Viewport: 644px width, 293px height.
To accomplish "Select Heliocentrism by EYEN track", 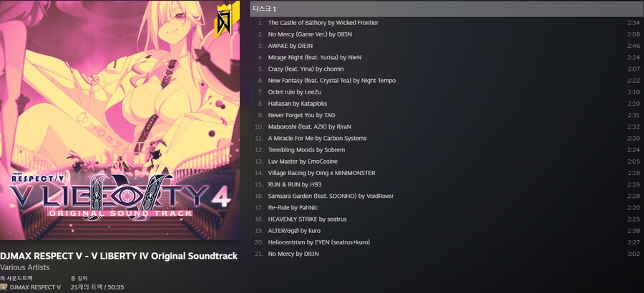I will tap(447, 242).
